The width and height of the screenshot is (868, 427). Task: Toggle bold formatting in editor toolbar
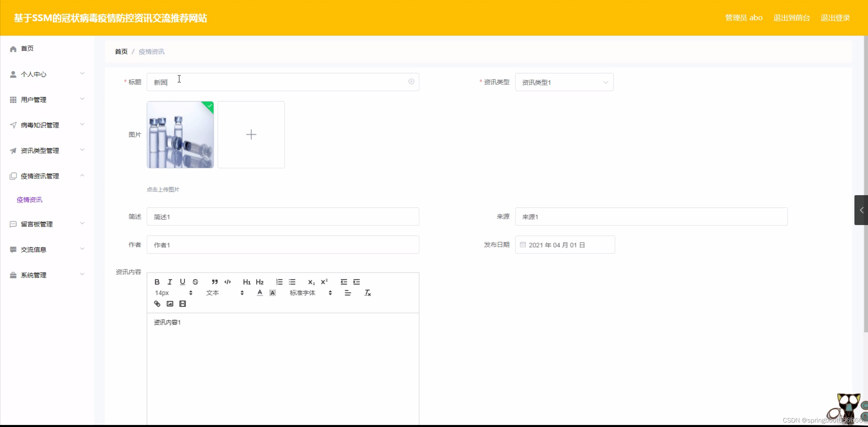157,282
